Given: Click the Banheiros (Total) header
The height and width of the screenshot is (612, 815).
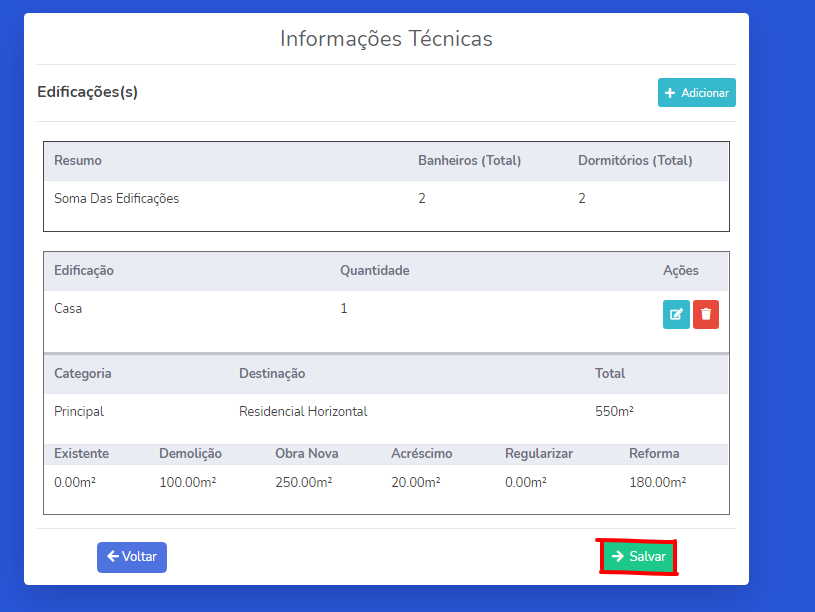Looking at the screenshot, I should (x=469, y=161).
